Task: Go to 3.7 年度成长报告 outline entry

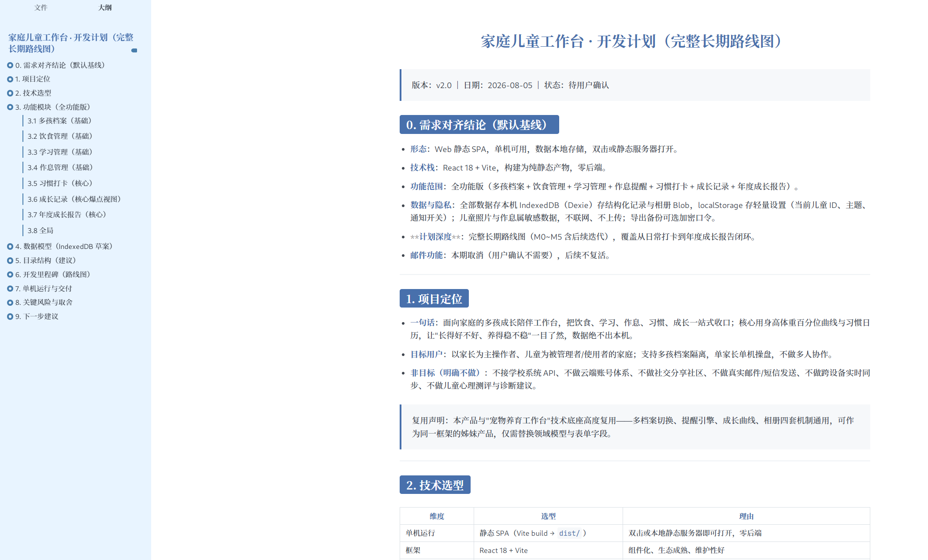Action: pyautogui.click(x=67, y=215)
